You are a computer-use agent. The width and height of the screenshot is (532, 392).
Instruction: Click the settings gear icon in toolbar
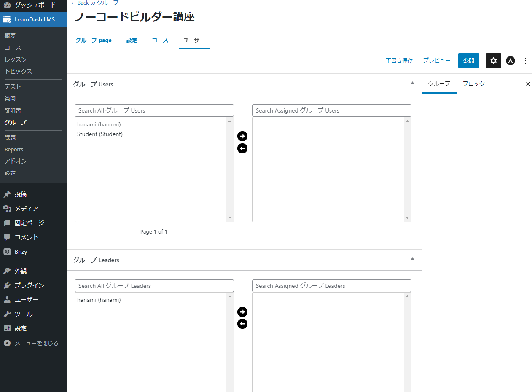(x=493, y=61)
